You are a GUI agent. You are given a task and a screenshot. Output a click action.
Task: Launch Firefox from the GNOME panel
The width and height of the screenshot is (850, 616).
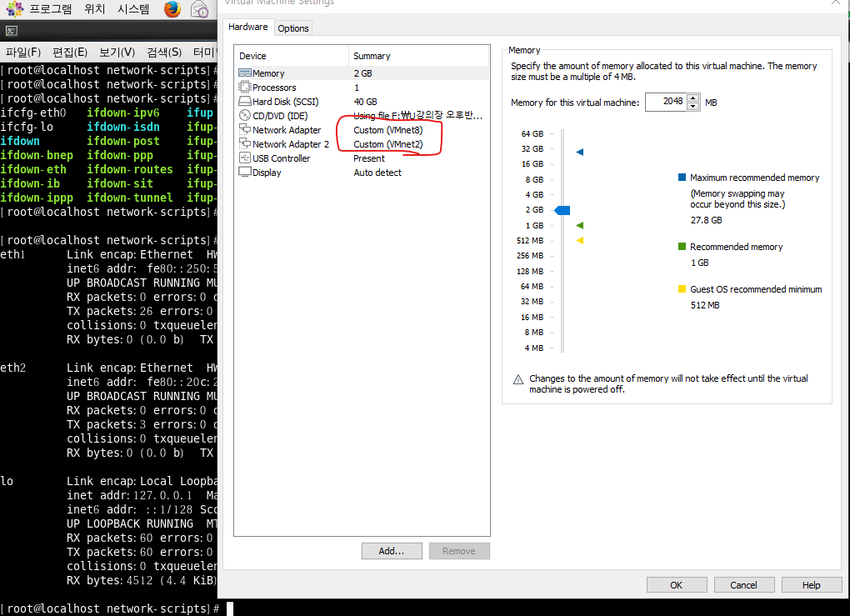coord(172,9)
